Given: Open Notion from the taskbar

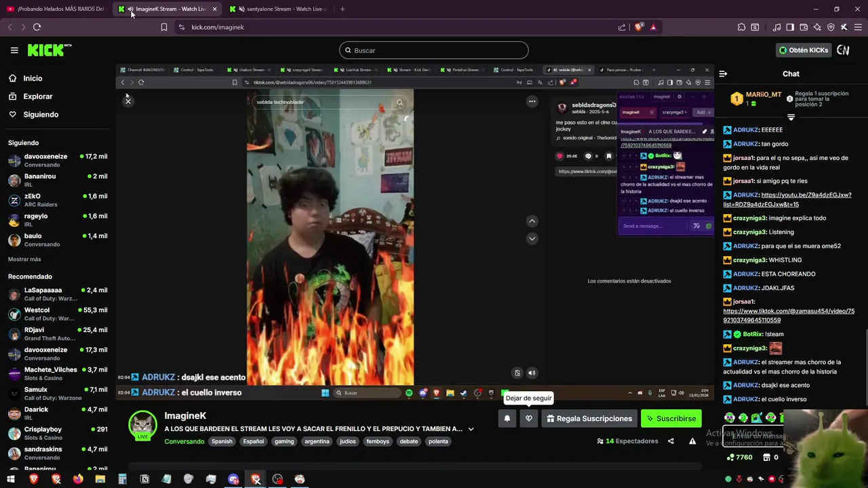Looking at the screenshot, I should 144,479.
